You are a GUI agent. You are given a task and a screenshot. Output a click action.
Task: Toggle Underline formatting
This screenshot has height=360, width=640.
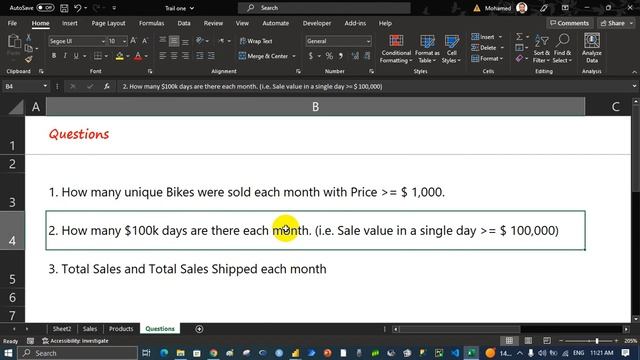(x=76, y=56)
